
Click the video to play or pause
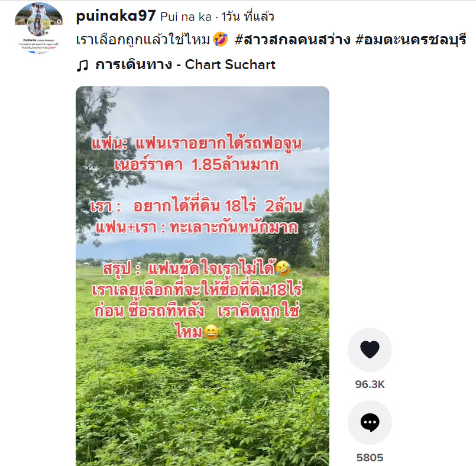202,276
